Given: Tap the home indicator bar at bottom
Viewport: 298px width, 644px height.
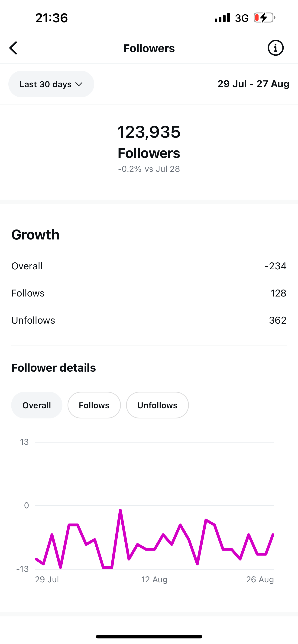Looking at the screenshot, I should 149,637.
